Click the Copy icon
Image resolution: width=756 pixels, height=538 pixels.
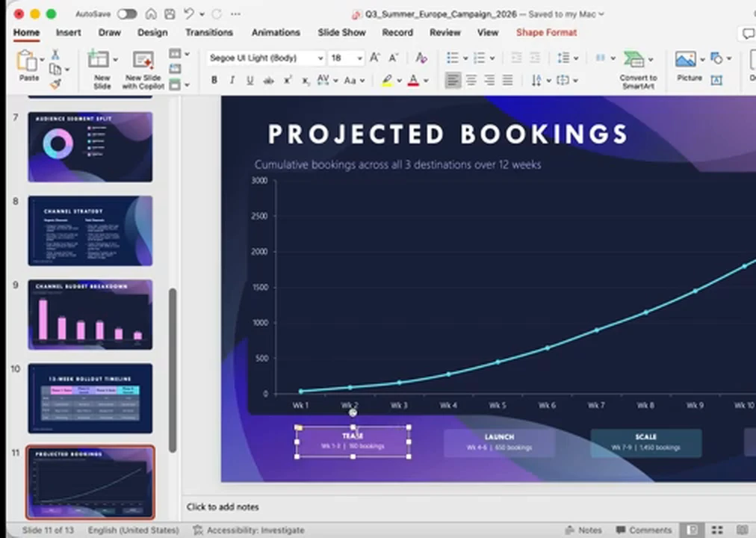55,69
